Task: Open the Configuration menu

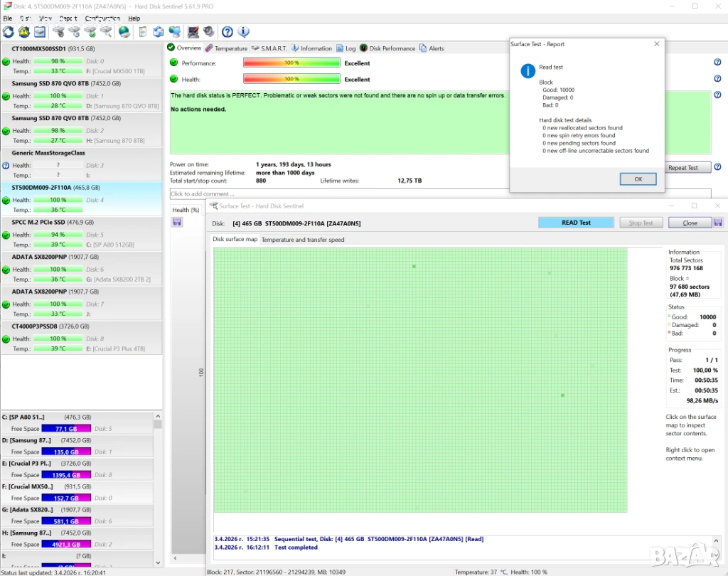Action: [x=102, y=18]
